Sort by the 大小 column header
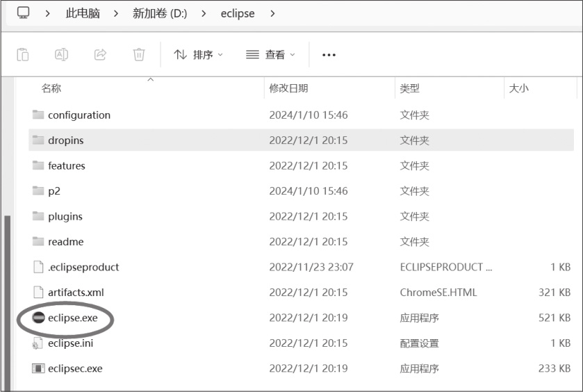The width and height of the screenshot is (583, 392). [518, 88]
